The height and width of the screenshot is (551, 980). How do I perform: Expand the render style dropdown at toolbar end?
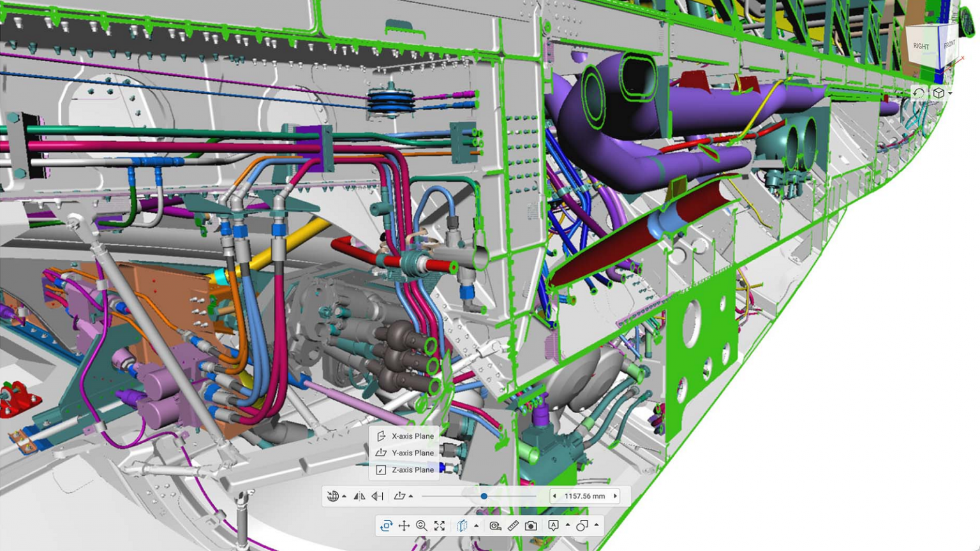(x=597, y=525)
